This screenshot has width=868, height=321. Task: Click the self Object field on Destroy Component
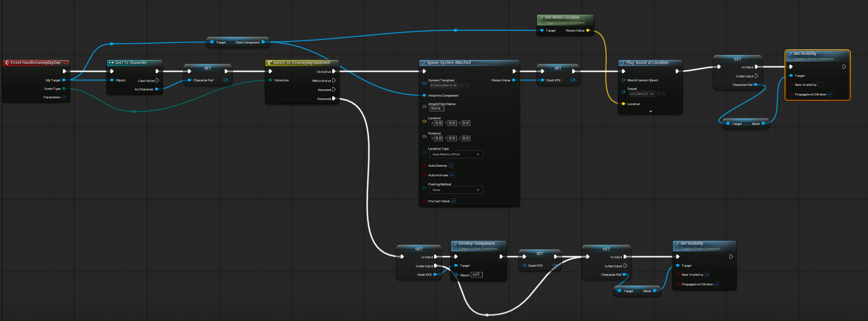tap(477, 275)
